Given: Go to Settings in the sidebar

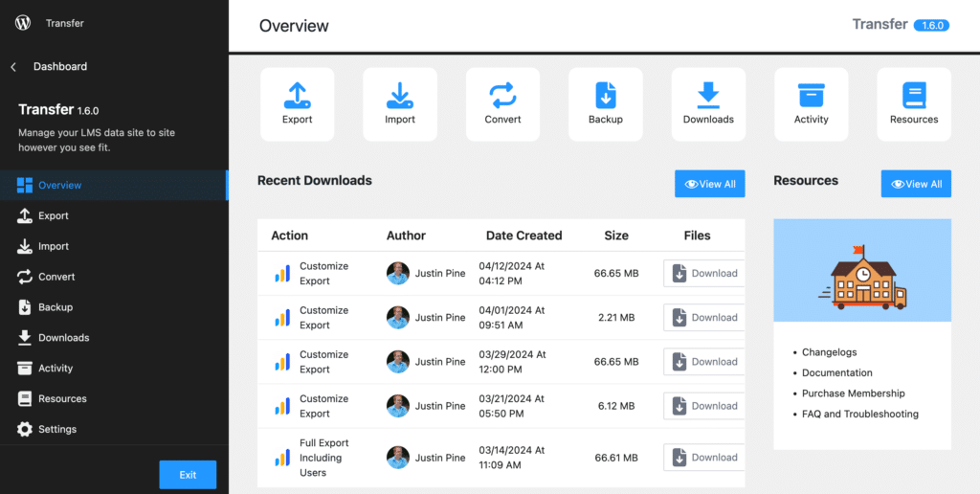Looking at the screenshot, I should point(56,430).
